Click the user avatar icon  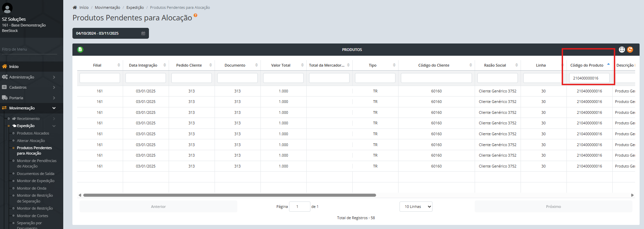click(7, 8)
